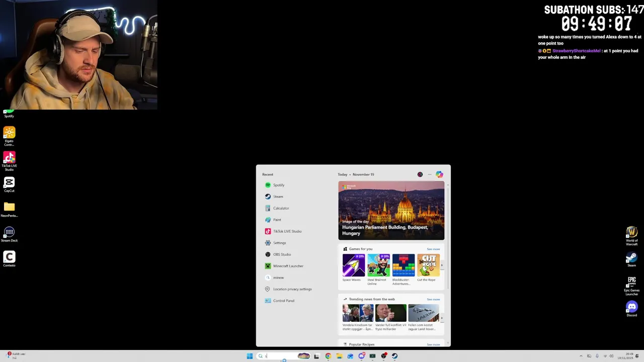Open File Explorer from the taskbar
The width and height of the screenshot is (644, 362).
point(339,356)
